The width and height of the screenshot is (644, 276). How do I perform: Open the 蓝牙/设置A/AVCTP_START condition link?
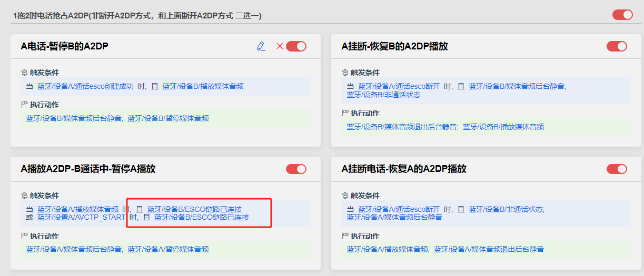coord(82,217)
